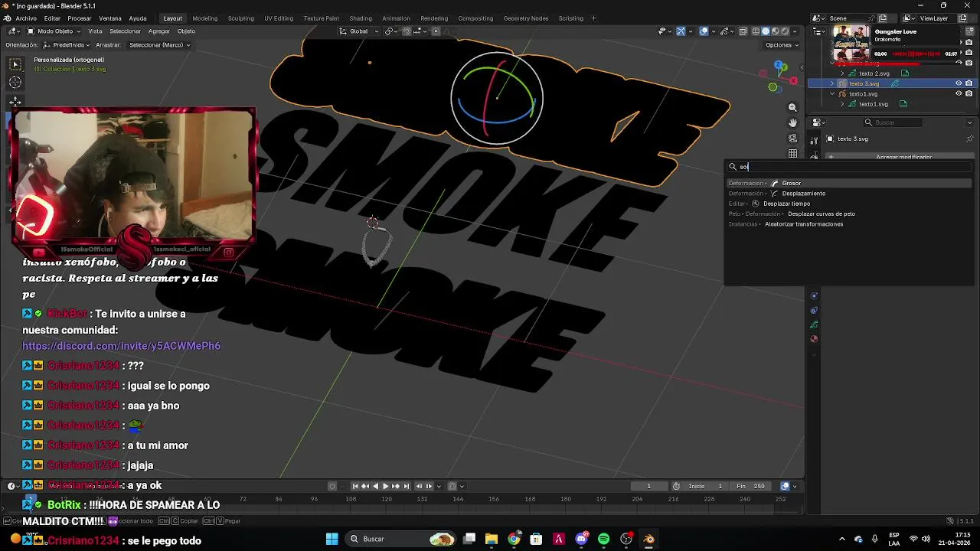The image size is (980, 551).
Task: Toggle solid viewport shading
Action: point(765,31)
